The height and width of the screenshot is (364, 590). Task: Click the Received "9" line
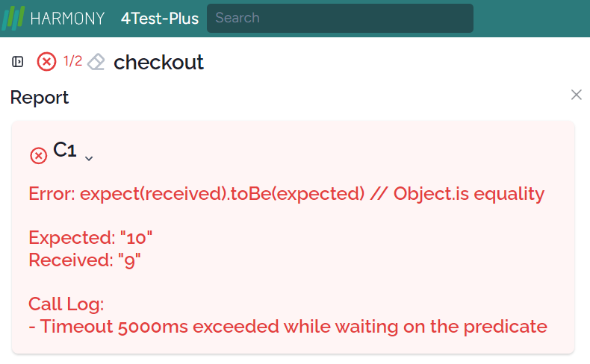point(84,260)
